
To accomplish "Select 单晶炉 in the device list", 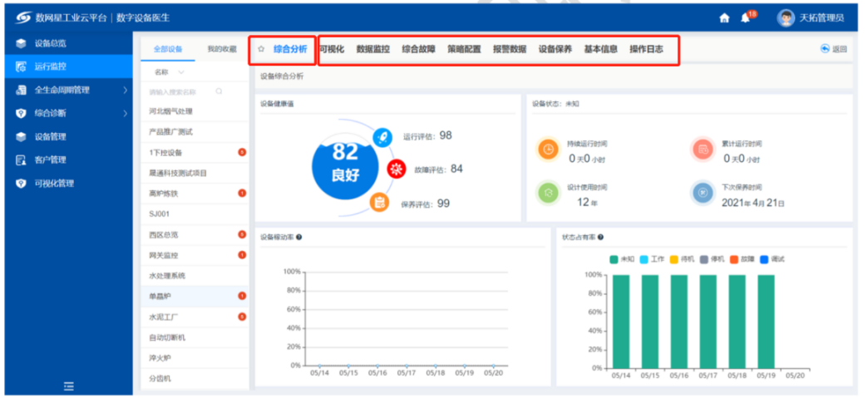I will point(161,296).
